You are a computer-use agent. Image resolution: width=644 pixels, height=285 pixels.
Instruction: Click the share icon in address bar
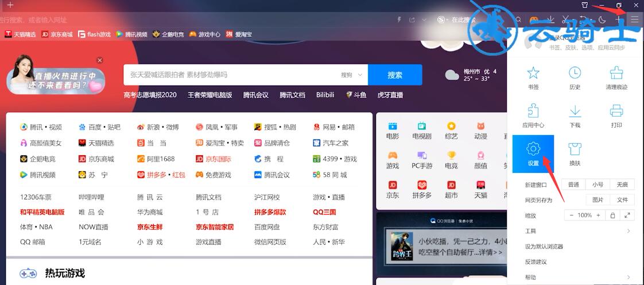pos(412,20)
